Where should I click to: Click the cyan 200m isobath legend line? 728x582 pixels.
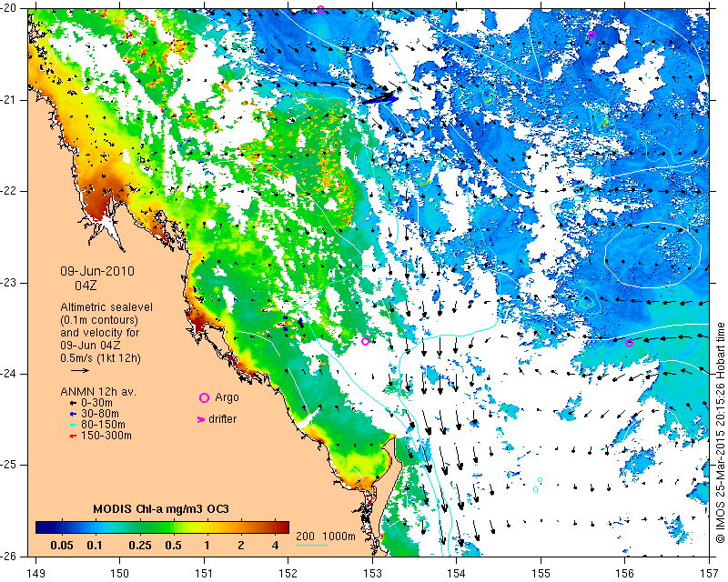pos(312,545)
